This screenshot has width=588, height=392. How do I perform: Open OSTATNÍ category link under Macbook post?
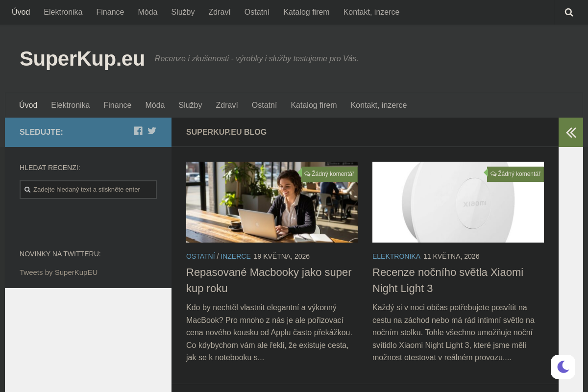point(200,256)
